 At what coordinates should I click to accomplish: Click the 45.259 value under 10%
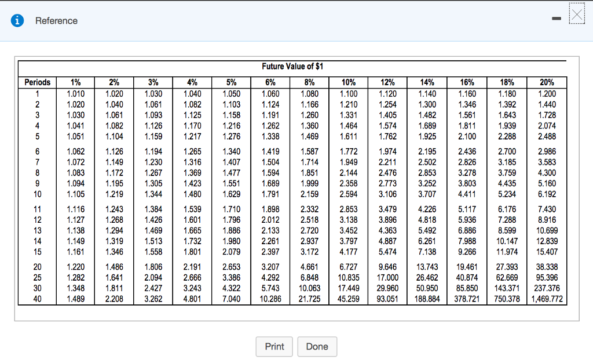click(349, 299)
